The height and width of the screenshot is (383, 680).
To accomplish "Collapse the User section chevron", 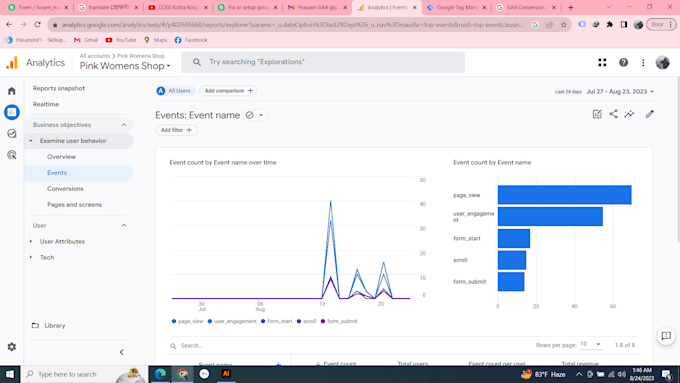I will [x=124, y=226].
